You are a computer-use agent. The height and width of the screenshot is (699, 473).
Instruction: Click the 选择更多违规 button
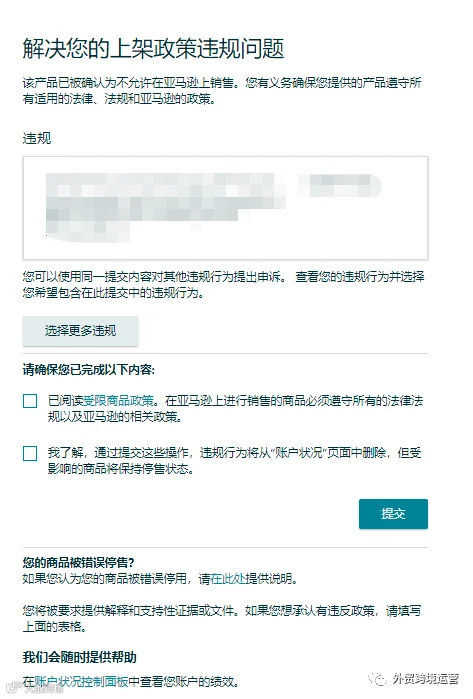click(80, 331)
